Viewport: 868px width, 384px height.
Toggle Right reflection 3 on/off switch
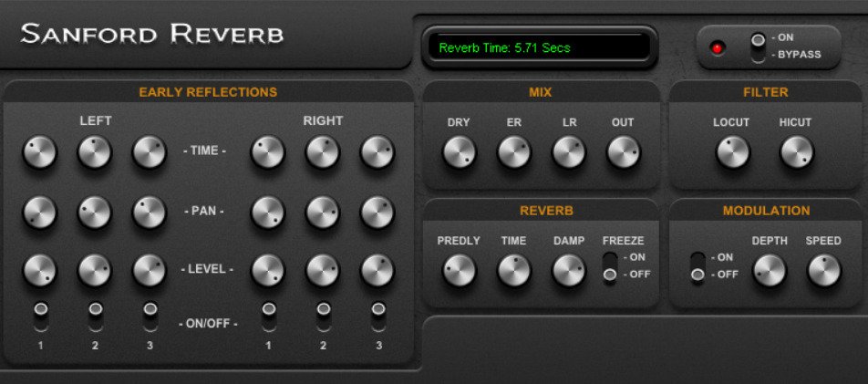pyautogui.click(x=378, y=317)
